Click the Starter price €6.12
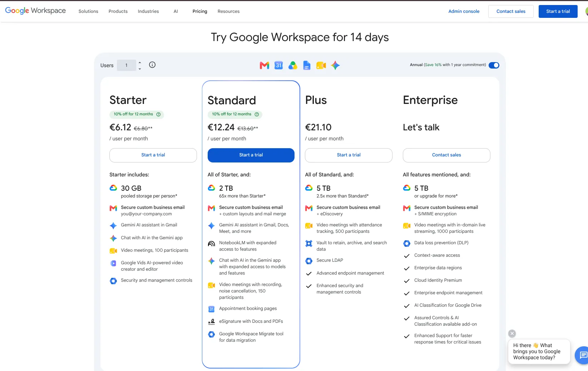The width and height of the screenshot is (588, 371). tap(120, 127)
